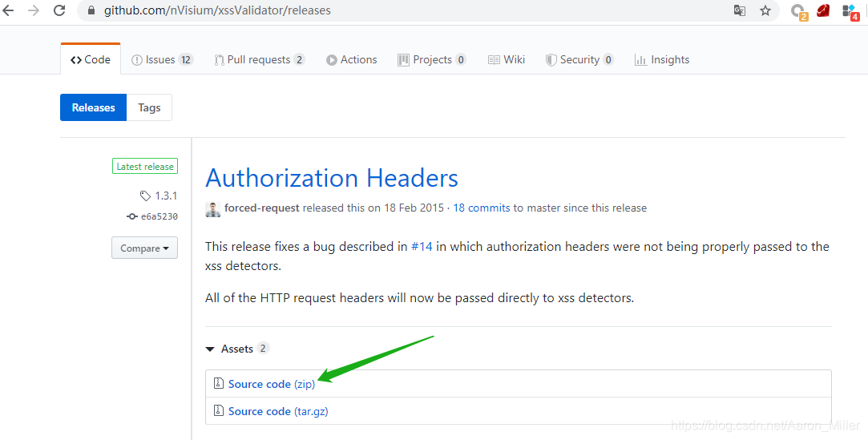This screenshot has width=868, height=440.
Task: Switch to the Tags view
Action: point(149,107)
